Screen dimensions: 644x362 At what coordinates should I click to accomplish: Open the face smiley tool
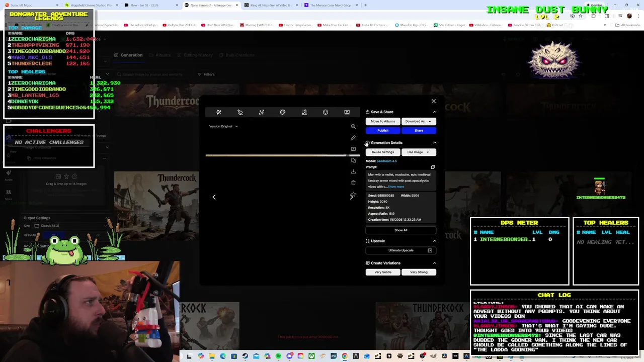pyautogui.click(x=326, y=112)
